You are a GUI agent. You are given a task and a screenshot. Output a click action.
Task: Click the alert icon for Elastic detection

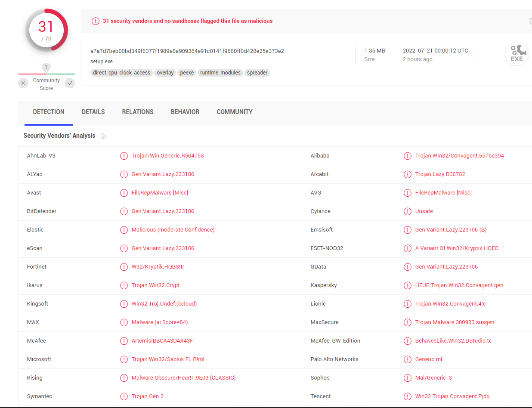pyautogui.click(x=124, y=230)
